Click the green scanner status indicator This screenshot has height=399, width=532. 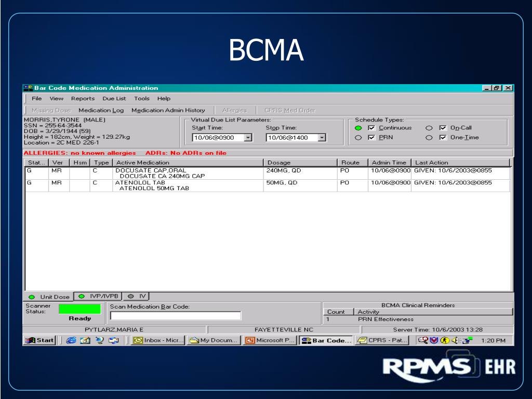click(x=79, y=309)
